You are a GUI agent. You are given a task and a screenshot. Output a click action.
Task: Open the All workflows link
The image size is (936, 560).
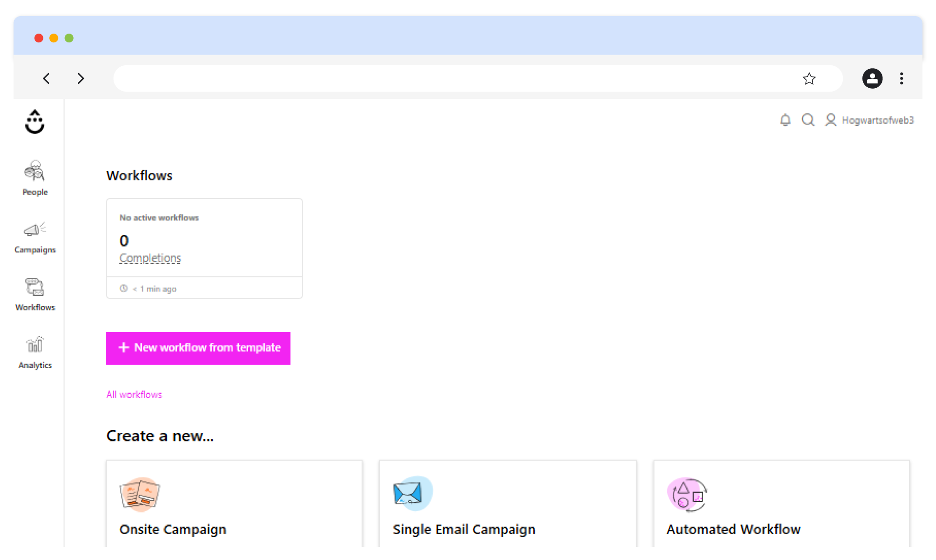(134, 394)
